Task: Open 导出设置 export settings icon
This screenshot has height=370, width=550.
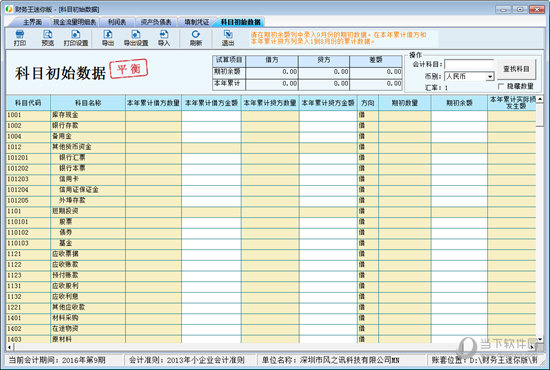Action: click(136, 38)
